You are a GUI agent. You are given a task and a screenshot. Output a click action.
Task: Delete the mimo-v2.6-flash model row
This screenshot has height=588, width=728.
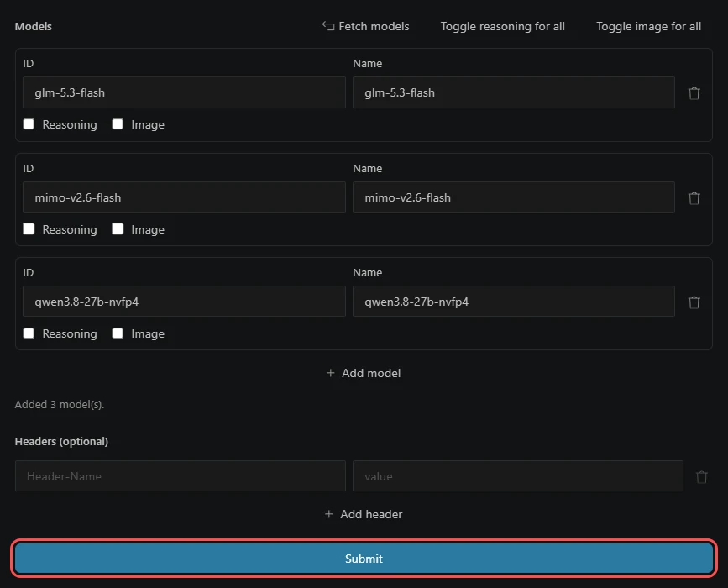694,198
